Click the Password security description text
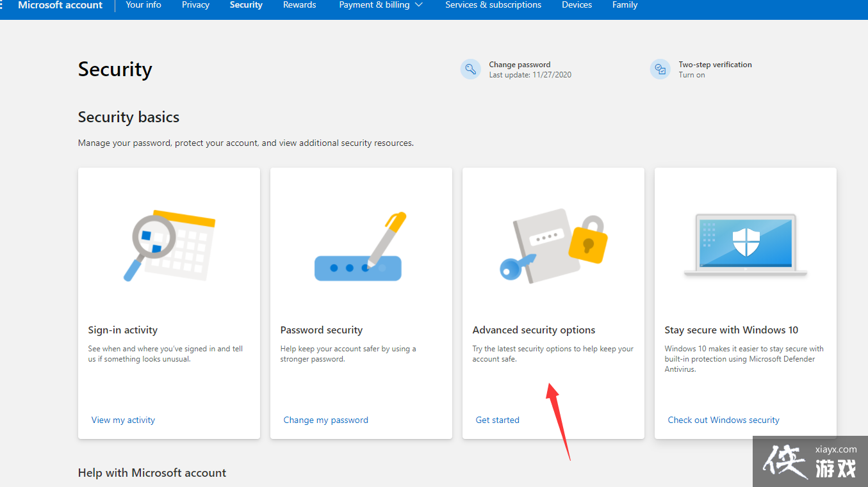The image size is (868, 487). click(348, 354)
